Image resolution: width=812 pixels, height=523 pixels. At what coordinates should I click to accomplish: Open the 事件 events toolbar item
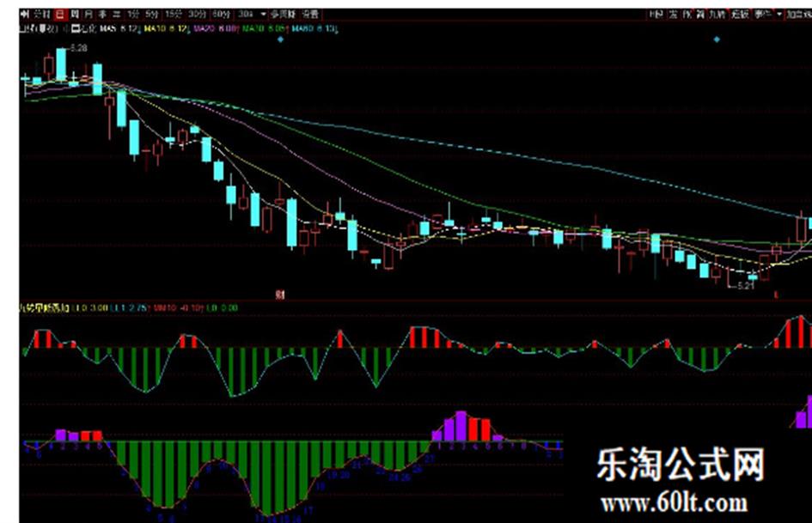(x=762, y=15)
